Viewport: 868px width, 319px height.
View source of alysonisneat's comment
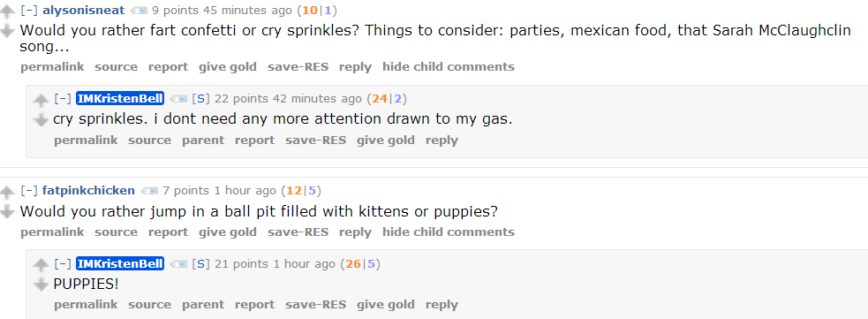[x=117, y=67]
